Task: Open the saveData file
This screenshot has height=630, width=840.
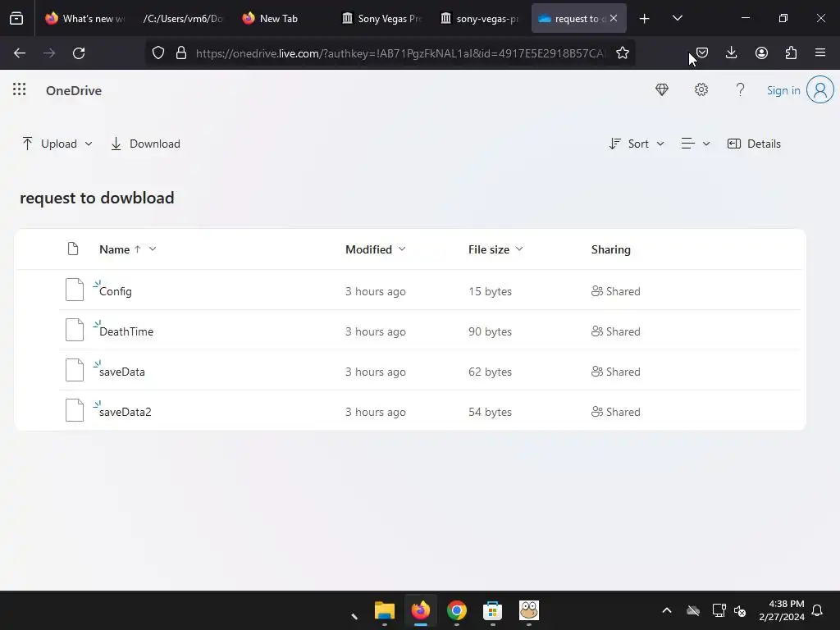Action: coord(122,372)
